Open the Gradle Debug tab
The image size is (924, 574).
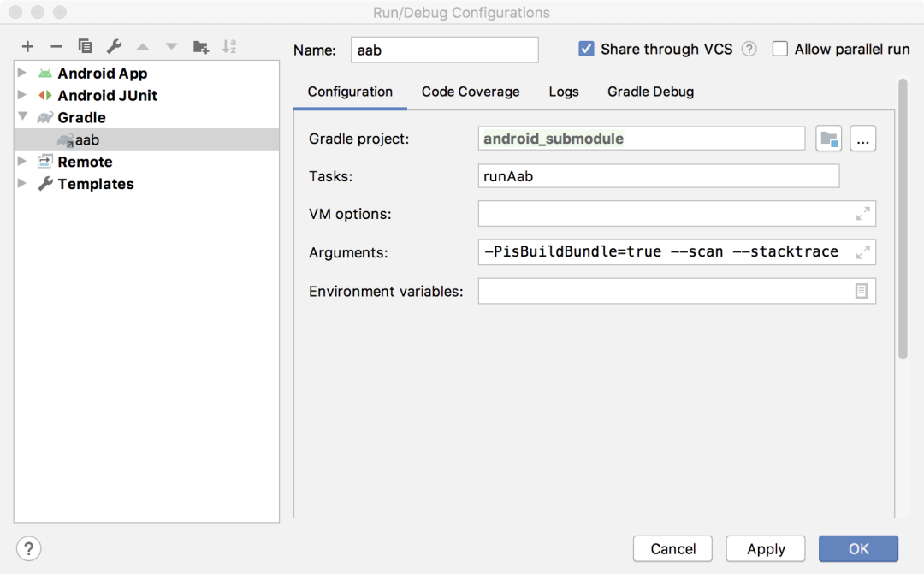650,92
